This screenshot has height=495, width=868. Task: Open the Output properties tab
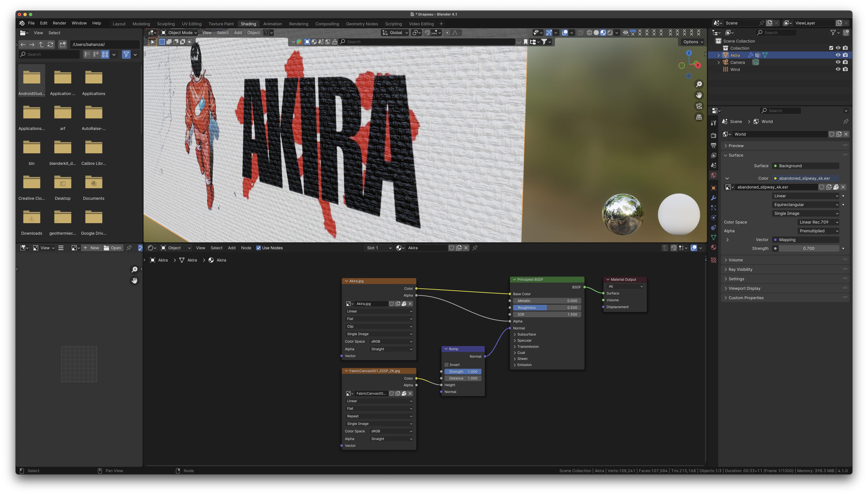(x=713, y=145)
